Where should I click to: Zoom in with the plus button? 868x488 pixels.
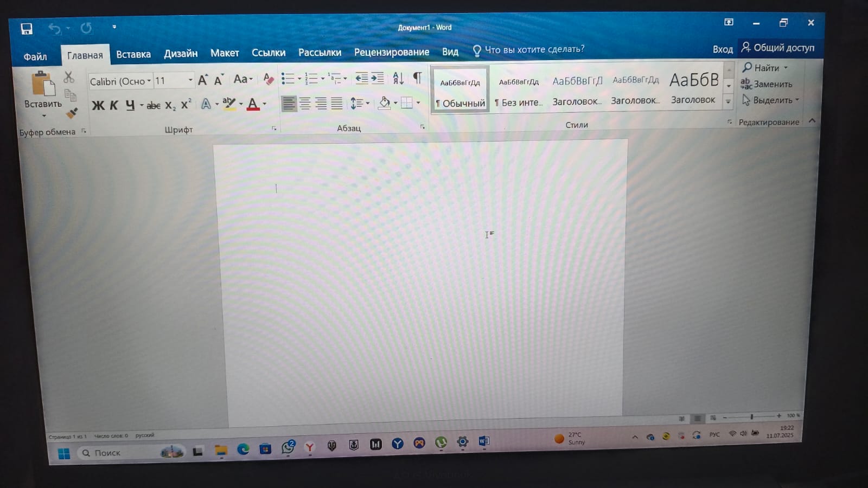tap(779, 416)
